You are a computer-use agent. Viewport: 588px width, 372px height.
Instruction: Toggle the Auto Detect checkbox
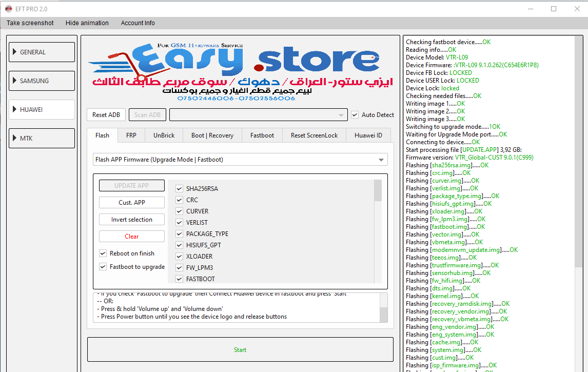pyautogui.click(x=355, y=115)
